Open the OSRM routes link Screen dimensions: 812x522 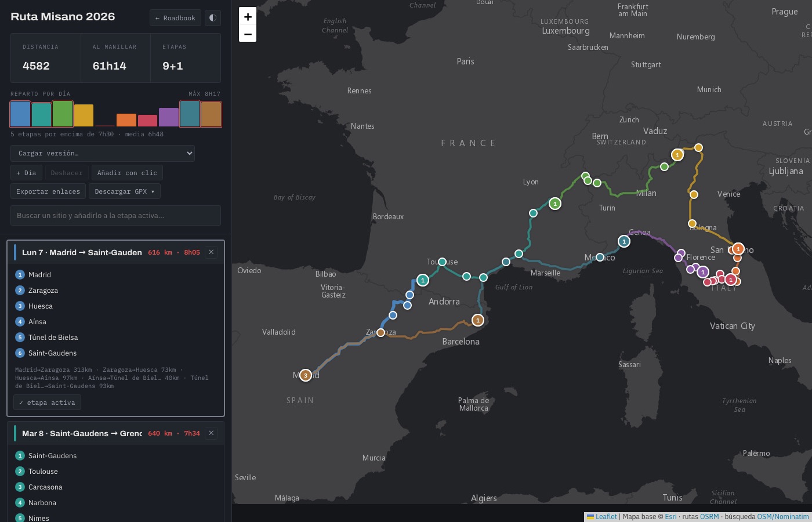pos(709,517)
